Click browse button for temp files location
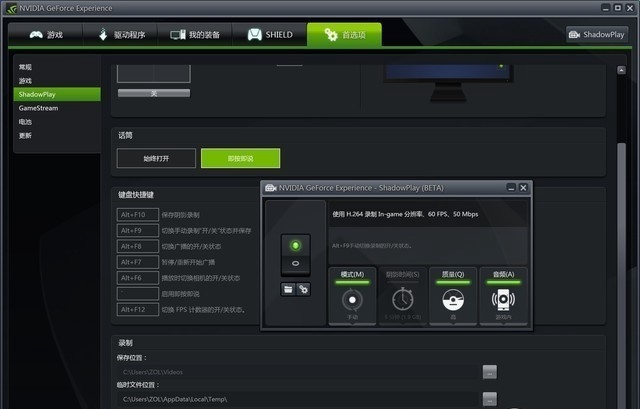640x409 pixels. [490, 399]
